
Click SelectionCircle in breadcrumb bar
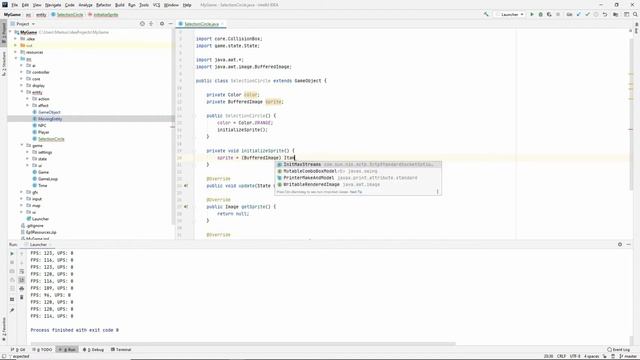pyautogui.click(x=70, y=15)
